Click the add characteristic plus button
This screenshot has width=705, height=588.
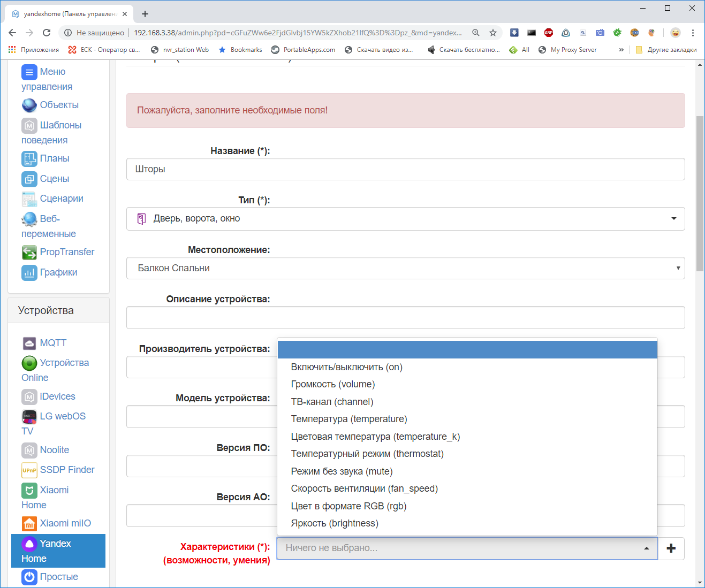click(x=671, y=548)
